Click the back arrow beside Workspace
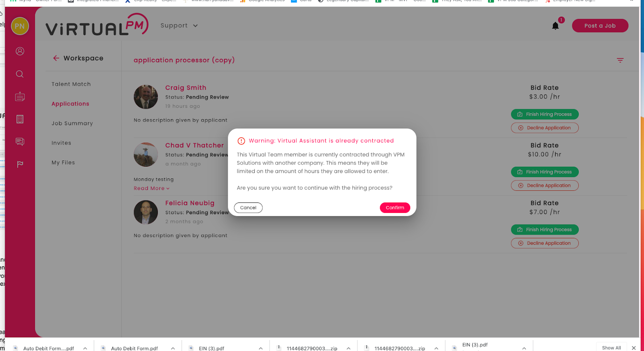 point(56,58)
